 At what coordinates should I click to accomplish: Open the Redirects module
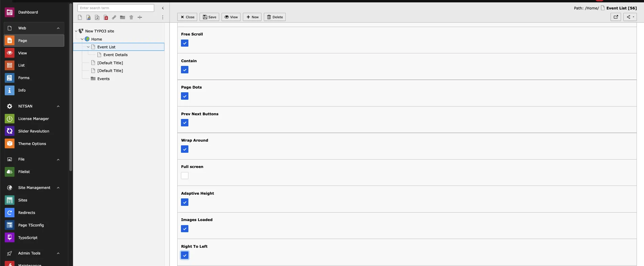(34, 213)
